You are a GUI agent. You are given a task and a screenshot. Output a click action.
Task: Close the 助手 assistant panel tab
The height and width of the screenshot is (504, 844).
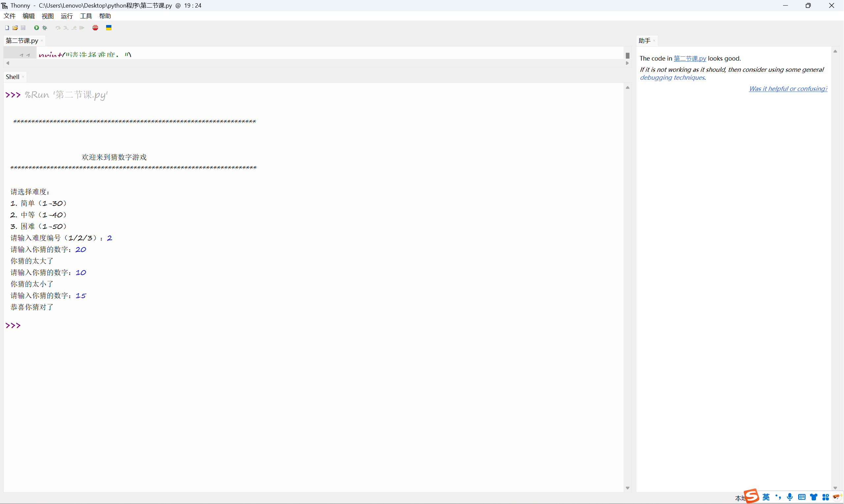click(x=654, y=41)
